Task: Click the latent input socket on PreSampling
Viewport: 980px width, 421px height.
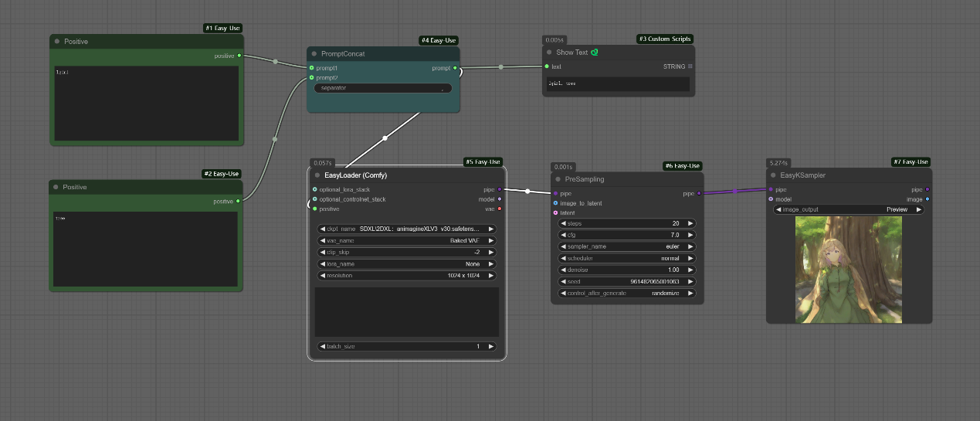Action: [x=555, y=212]
